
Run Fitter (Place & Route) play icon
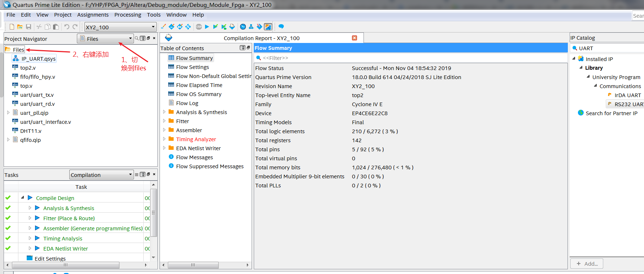(x=37, y=218)
